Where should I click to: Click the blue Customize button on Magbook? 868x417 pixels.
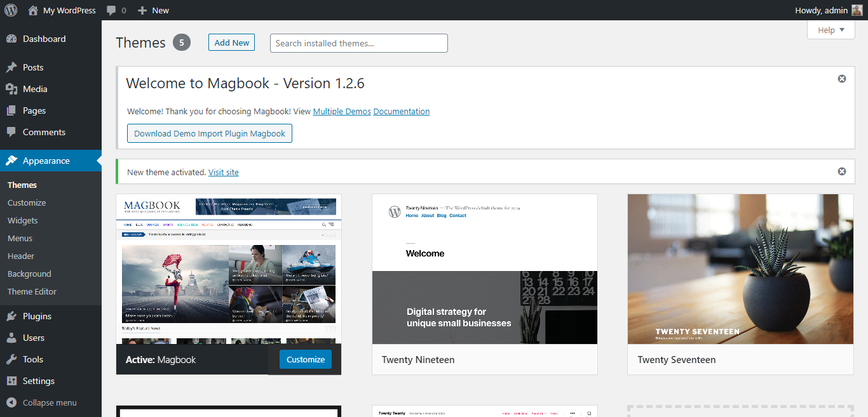pos(306,359)
